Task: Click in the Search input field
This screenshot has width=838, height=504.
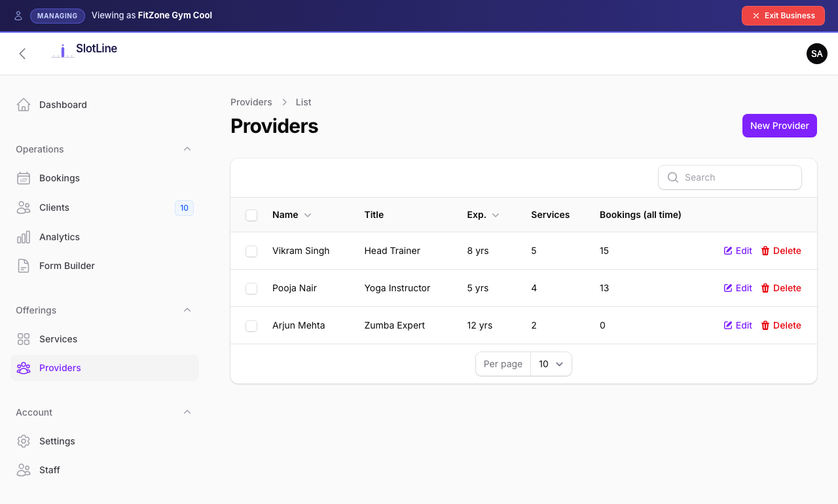Action: point(730,177)
